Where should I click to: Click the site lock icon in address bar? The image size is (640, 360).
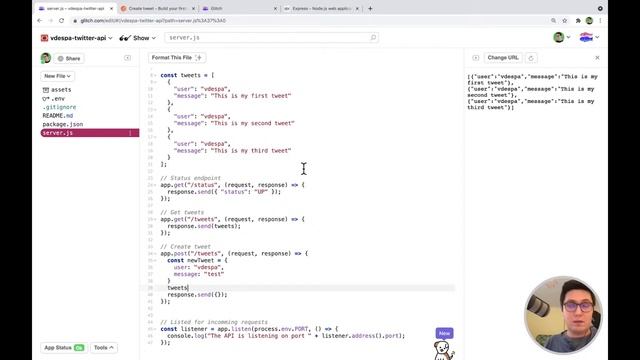point(75,20)
